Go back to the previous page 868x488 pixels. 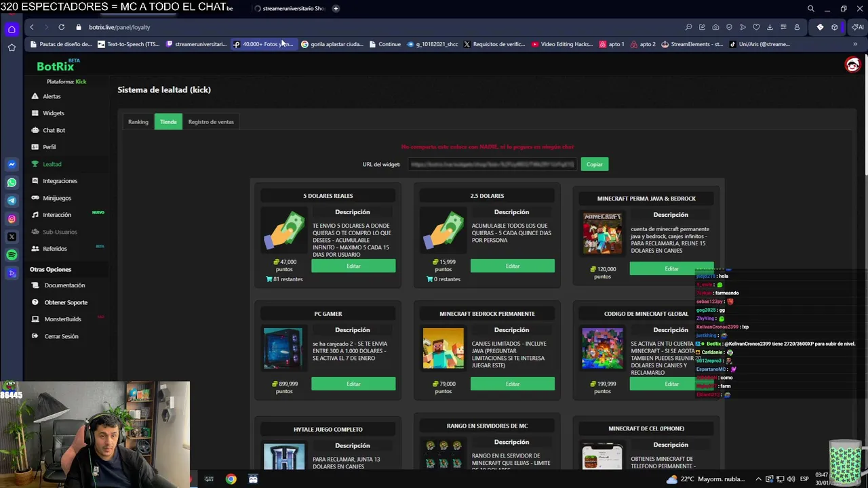tap(31, 27)
